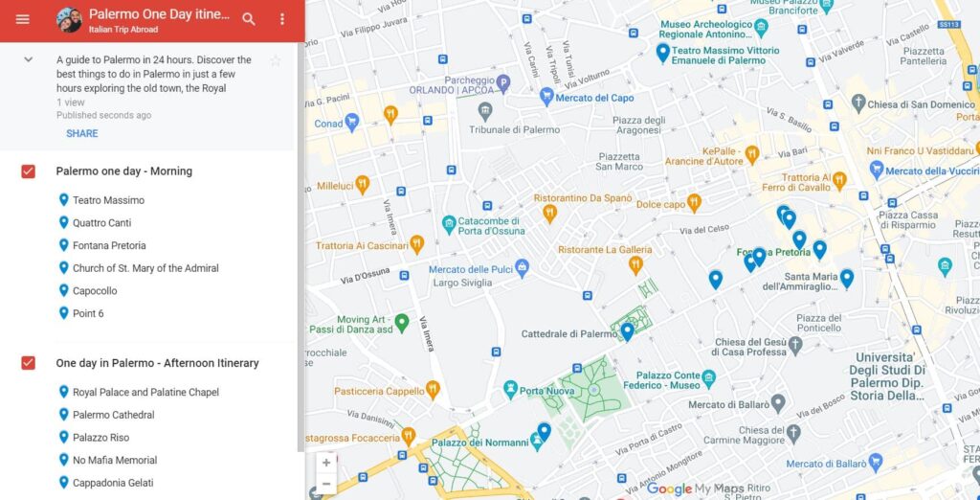The width and height of the screenshot is (980, 500).
Task: Click the Trattoria Al Ferro di Cavallo icon
Action: coord(839,181)
